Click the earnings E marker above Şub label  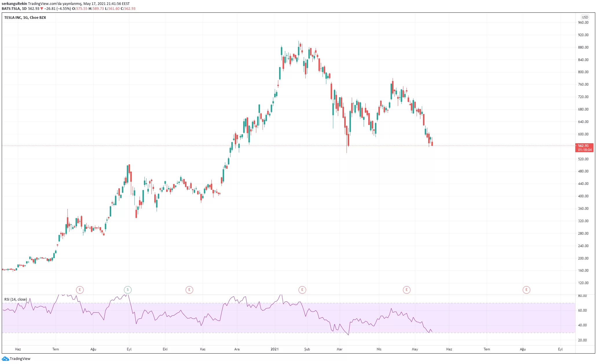[x=302, y=290]
